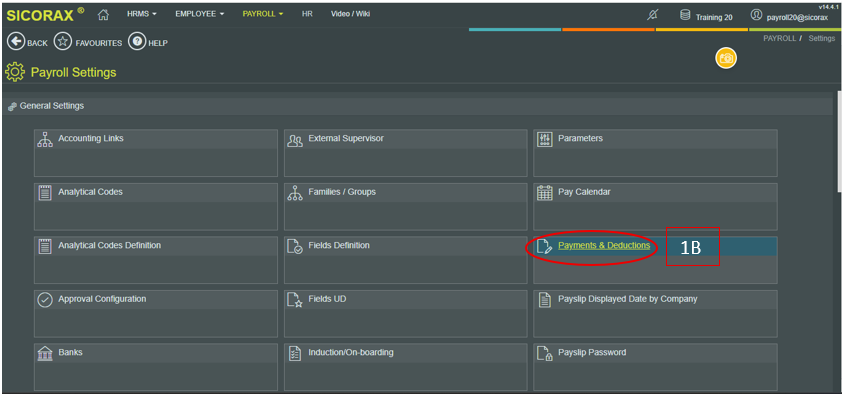Open Payslip Displayed Date by Company
This screenshot has height=397, width=845.
[628, 298]
